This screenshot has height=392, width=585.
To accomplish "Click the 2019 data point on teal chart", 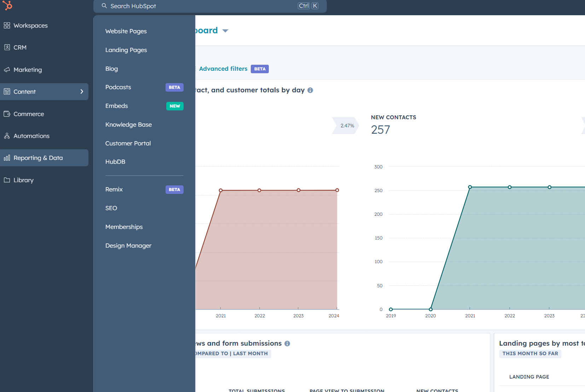I will point(391,309).
